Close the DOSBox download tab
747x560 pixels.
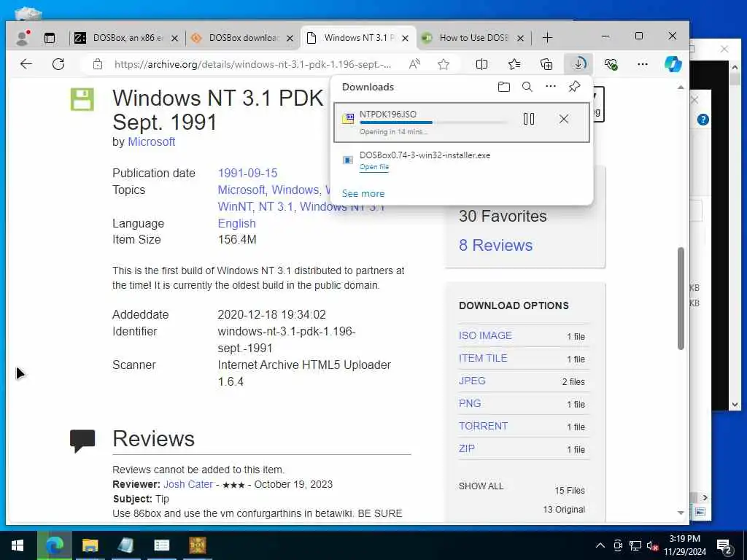pyautogui.click(x=290, y=38)
